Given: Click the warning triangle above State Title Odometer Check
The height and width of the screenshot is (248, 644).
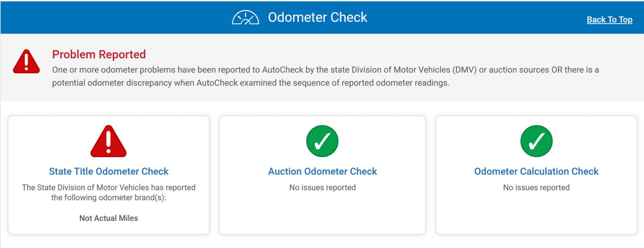Looking at the screenshot, I should (109, 142).
